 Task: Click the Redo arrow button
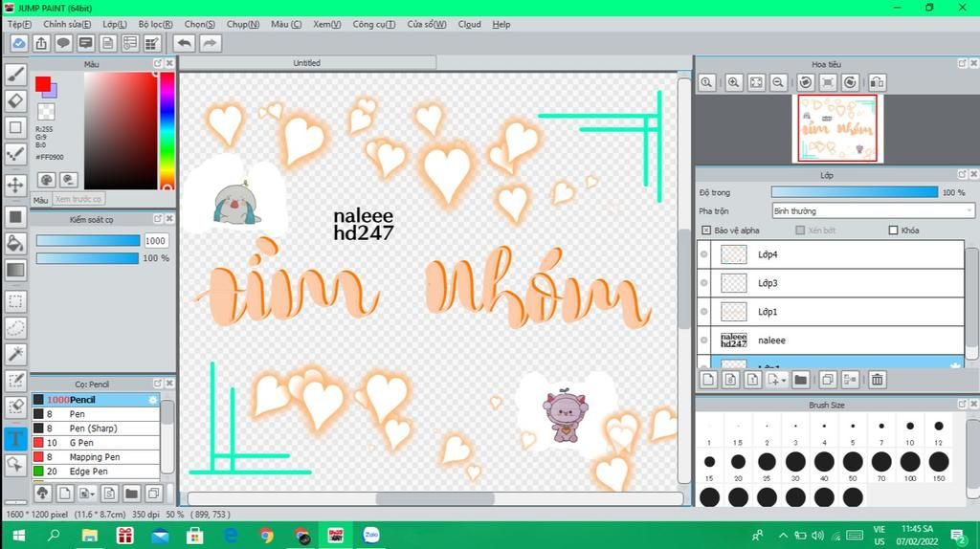click(x=211, y=43)
